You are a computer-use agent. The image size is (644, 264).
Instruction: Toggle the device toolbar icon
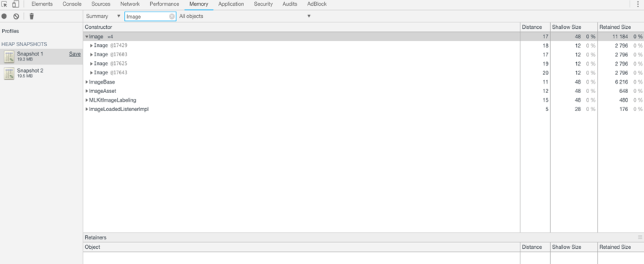tap(16, 4)
